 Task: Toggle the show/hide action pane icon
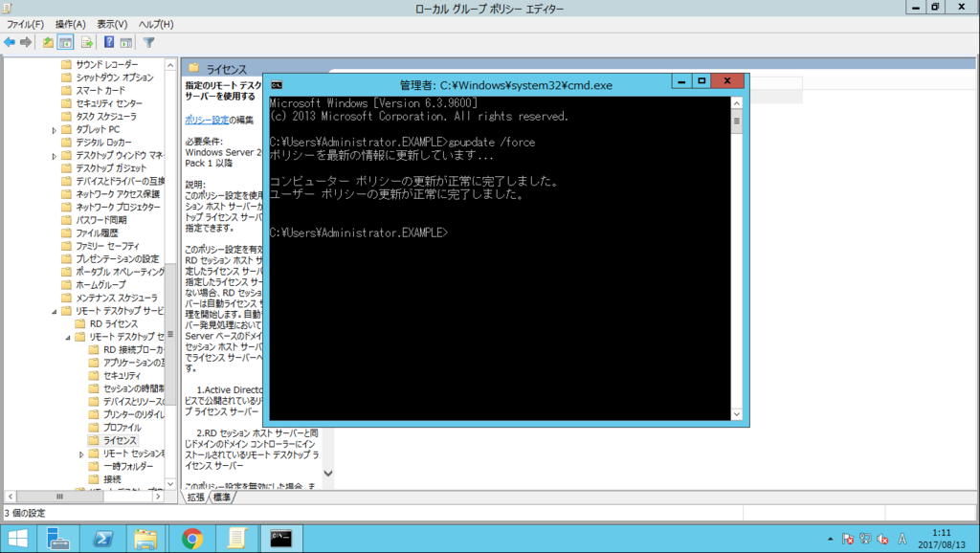point(126,42)
